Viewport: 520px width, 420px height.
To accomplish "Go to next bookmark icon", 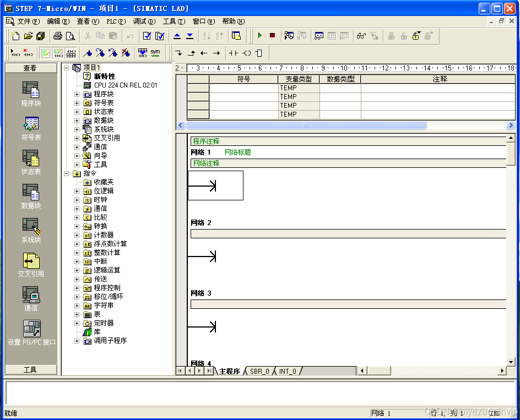I will 100,53.
